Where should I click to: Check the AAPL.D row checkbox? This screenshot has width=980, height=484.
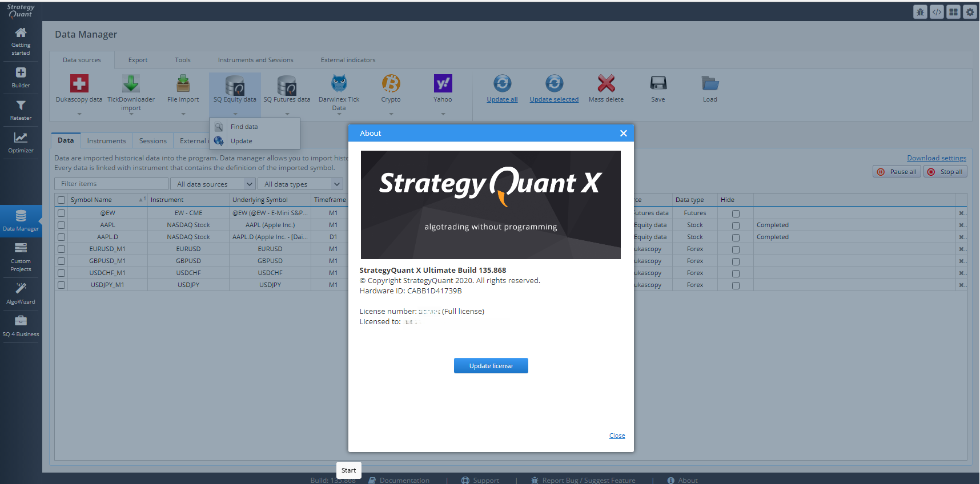(61, 237)
